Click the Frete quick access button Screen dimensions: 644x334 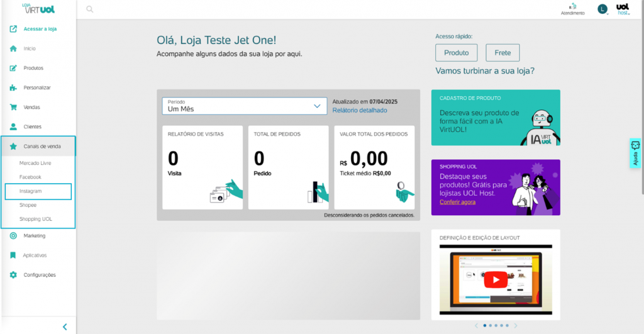point(502,53)
